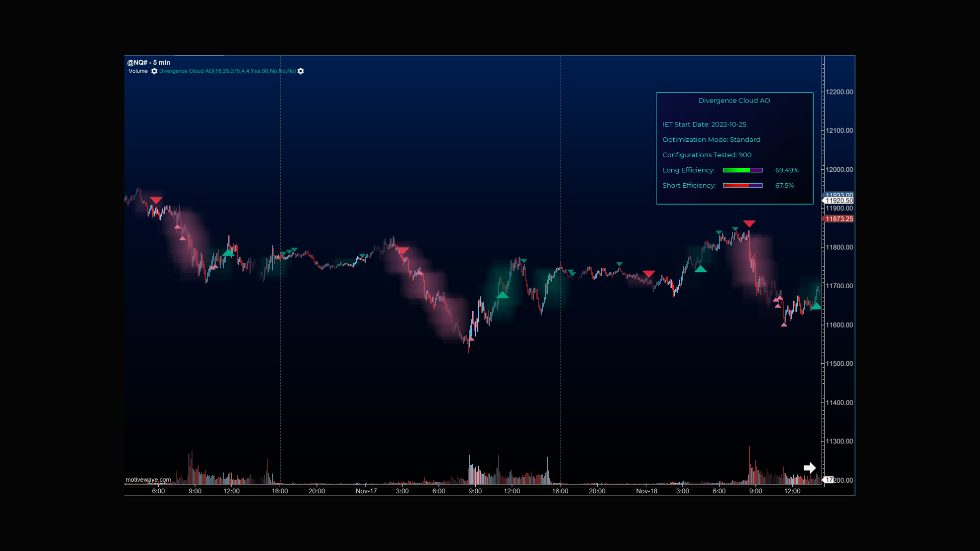Select the green buy triangle during the Nov-17 rally
The height and width of the screenshot is (551, 980).
click(502, 294)
